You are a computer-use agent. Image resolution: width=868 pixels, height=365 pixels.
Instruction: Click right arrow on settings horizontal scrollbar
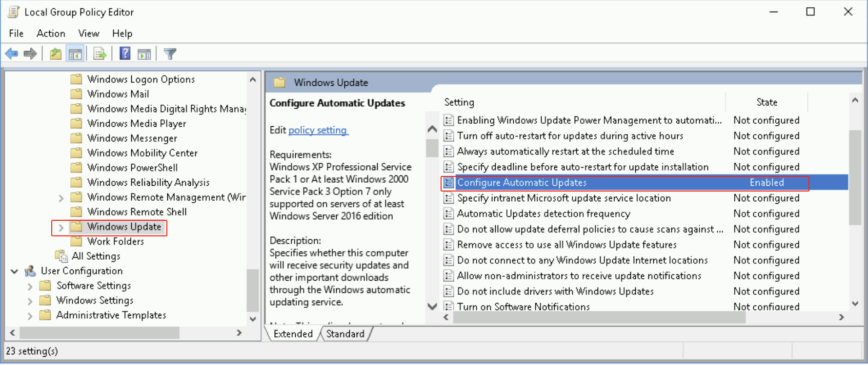coord(842,317)
